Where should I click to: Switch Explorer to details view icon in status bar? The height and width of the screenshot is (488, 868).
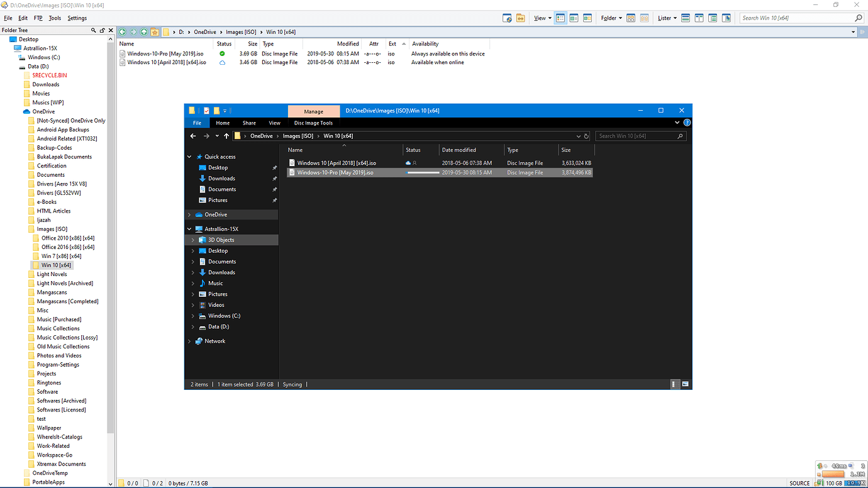pyautogui.click(x=674, y=384)
